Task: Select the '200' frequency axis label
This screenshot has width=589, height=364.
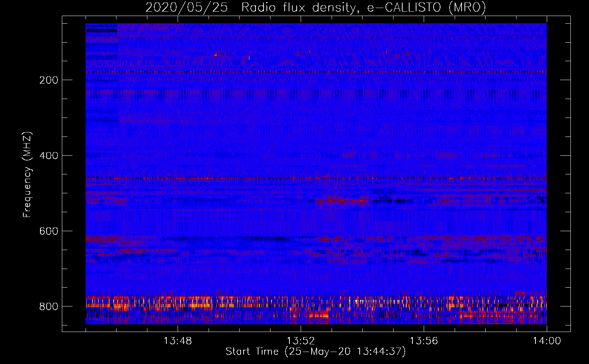Action: pos(49,80)
